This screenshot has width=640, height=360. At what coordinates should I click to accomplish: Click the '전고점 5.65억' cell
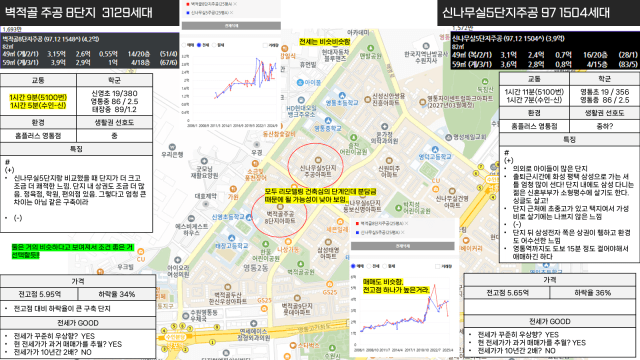(x=507, y=293)
